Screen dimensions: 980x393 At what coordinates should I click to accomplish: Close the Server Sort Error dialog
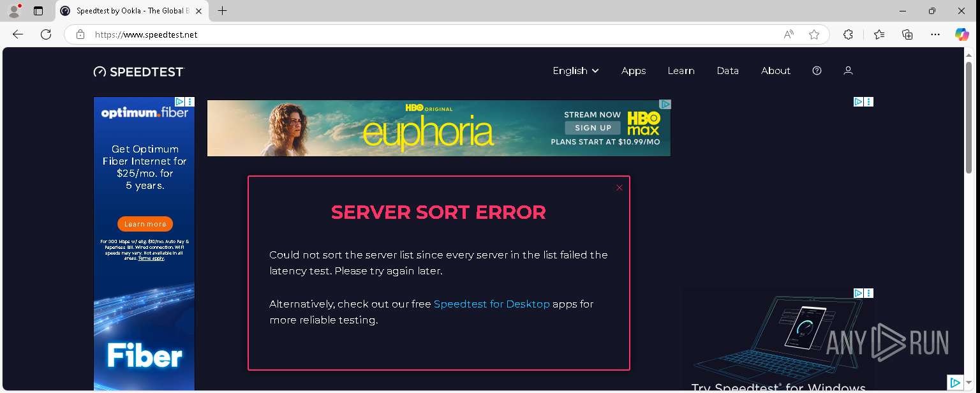[619, 188]
